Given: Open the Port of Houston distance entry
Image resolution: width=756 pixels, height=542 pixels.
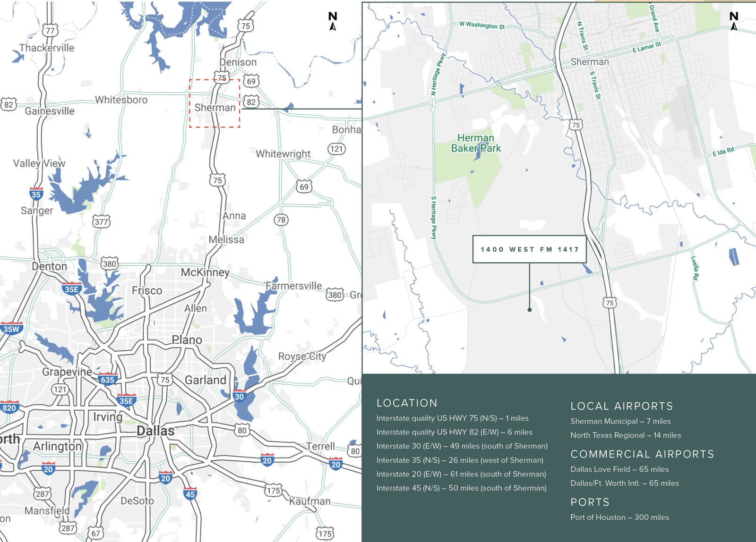Looking at the screenshot, I should coord(619,517).
